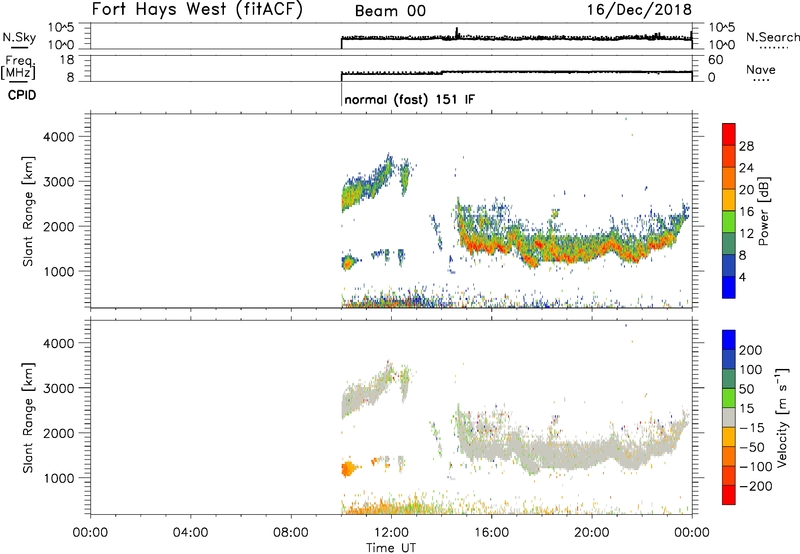Image resolution: width=800 pixels, height=554 pixels.
Task: Click the gray segment of velocity color bar
Action: 729,418
